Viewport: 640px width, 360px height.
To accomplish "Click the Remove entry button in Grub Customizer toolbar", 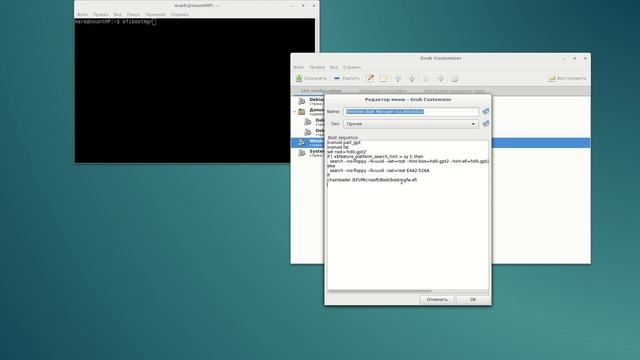I will (x=347, y=78).
